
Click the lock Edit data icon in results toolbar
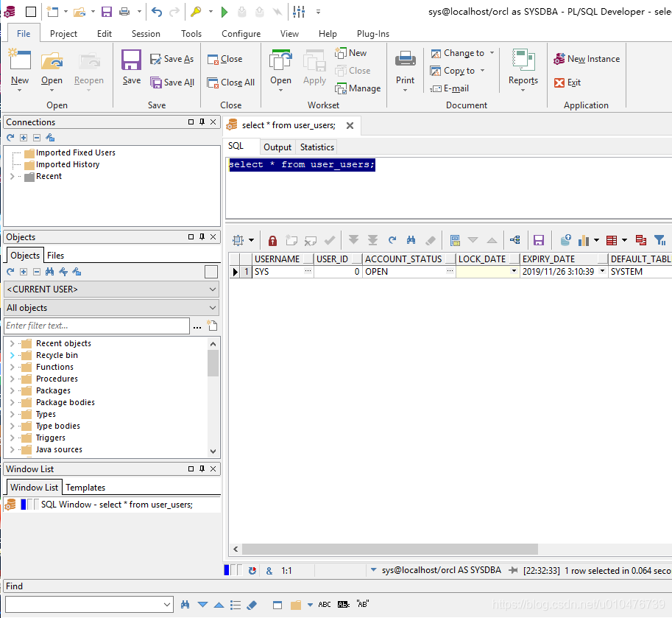point(272,240)
